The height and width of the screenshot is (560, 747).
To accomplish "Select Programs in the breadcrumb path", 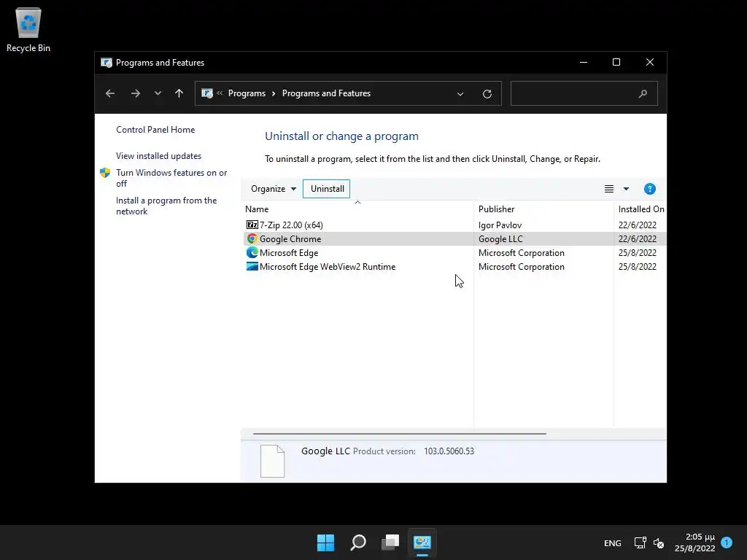I will (247, 93).
